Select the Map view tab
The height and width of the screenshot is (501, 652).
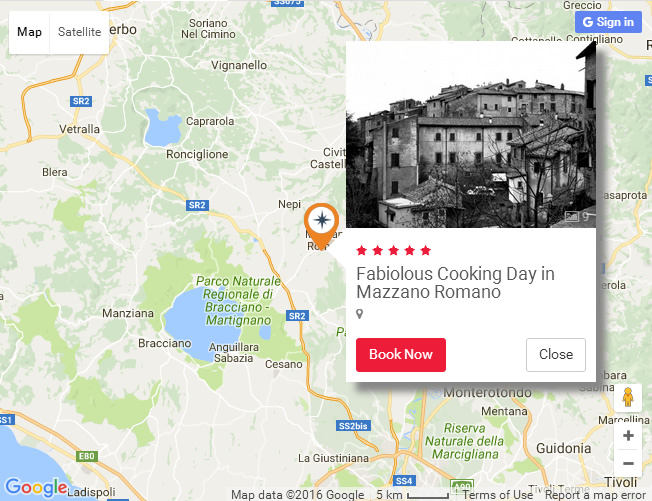29,32
